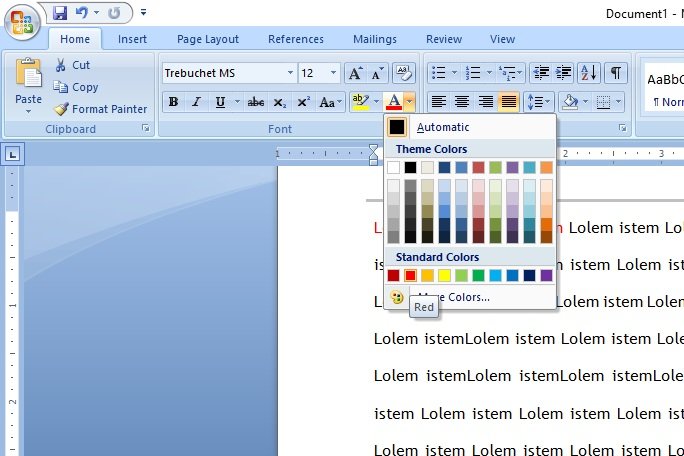Toggle underline formatting
Viewport: 684px width, 456px height.
coord(220,102)
